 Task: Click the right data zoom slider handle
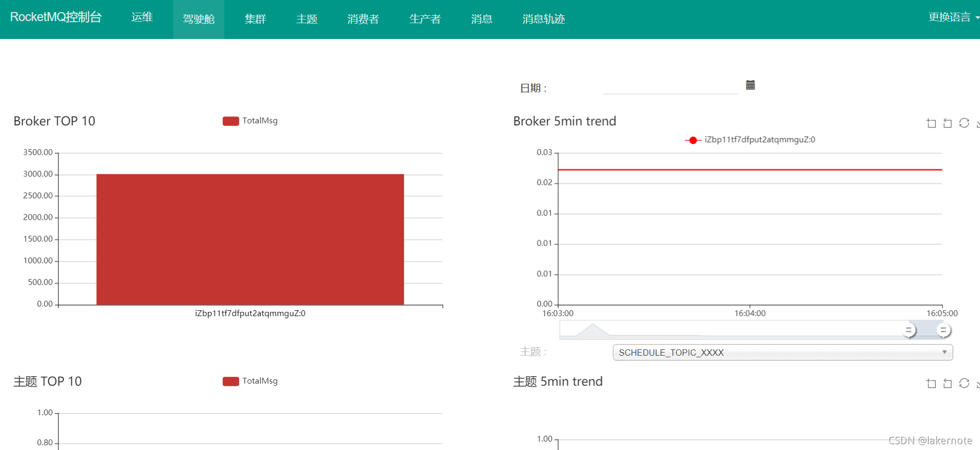coord(943,330)
